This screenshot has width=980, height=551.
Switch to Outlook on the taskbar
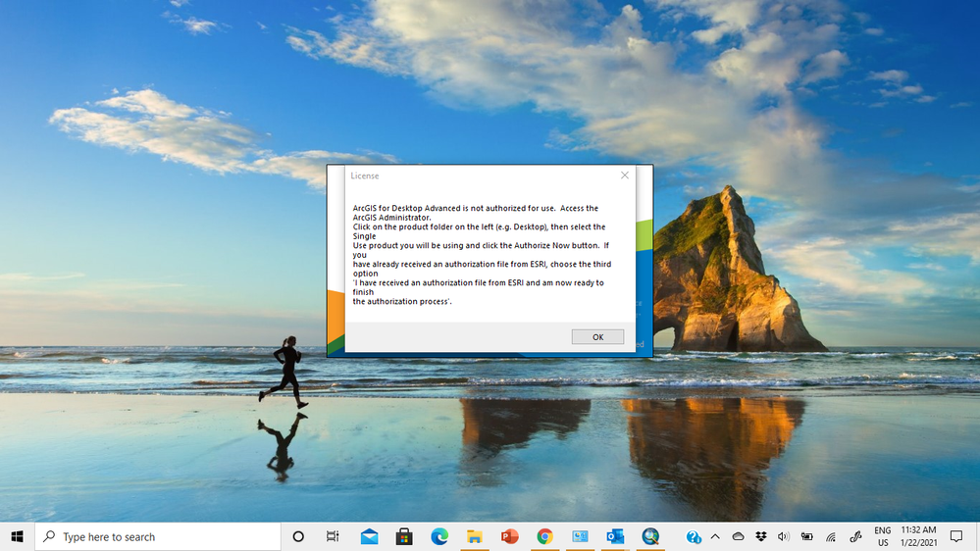(615, 536)
